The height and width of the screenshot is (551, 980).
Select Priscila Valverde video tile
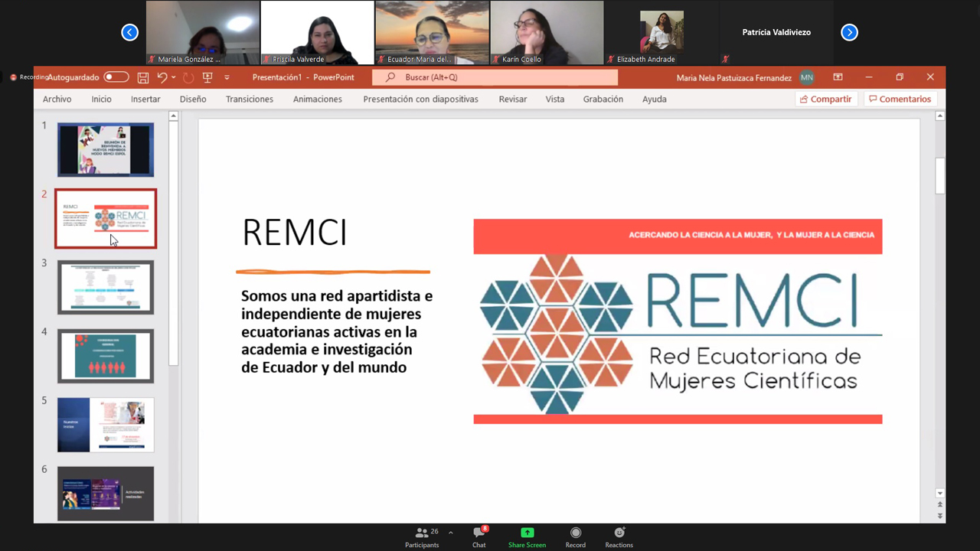point(318,32)
